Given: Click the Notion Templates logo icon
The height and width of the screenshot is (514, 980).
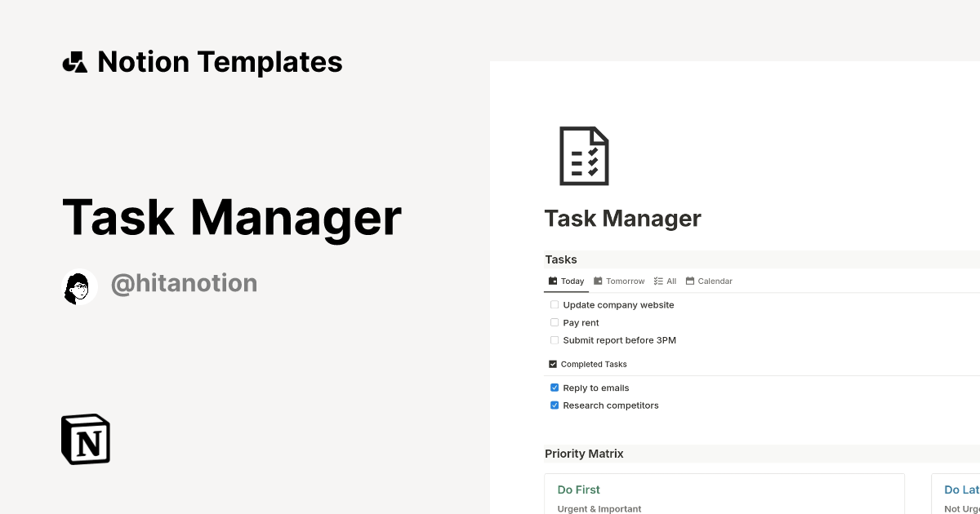Looking at the screenshot, I should point(74,61).
